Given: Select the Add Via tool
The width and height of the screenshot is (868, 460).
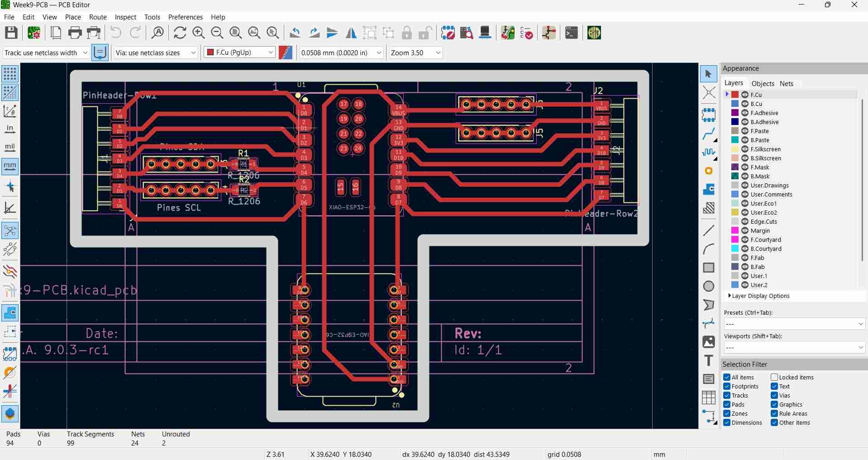Looking at the screenshot, I should coord(709,171).
